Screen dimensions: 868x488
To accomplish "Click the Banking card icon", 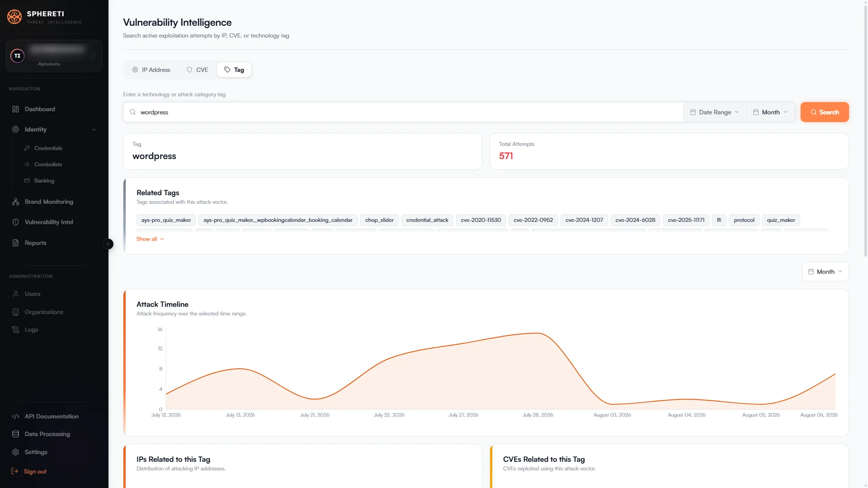I will click(27, 181).
